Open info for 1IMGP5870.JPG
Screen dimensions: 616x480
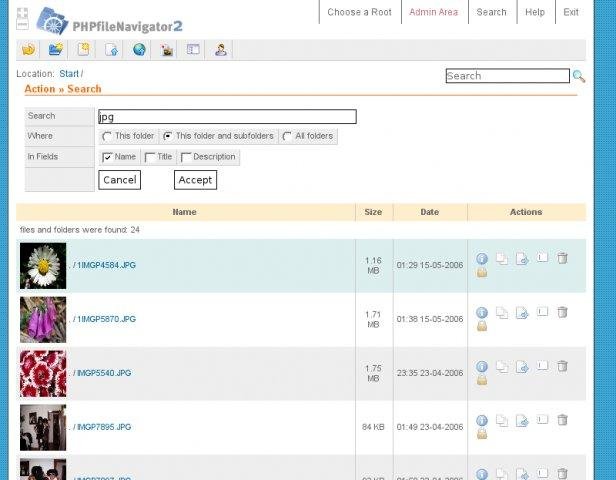coord(482,313)
